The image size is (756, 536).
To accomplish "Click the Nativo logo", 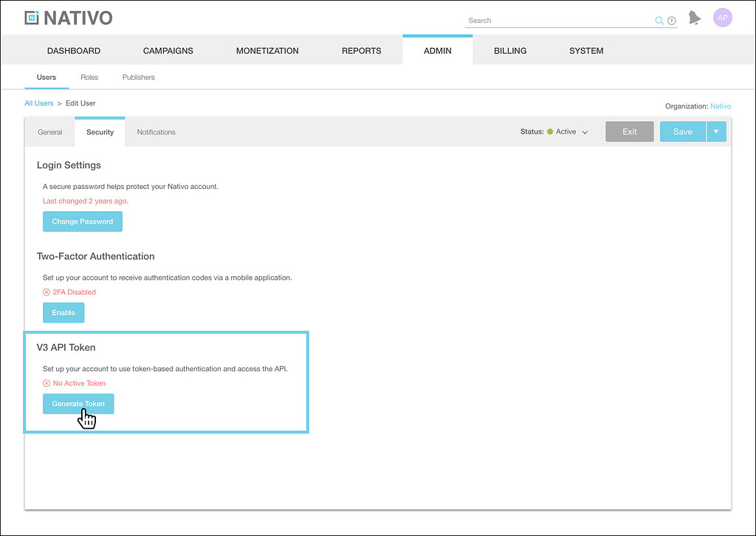I will tap(69, 18).
